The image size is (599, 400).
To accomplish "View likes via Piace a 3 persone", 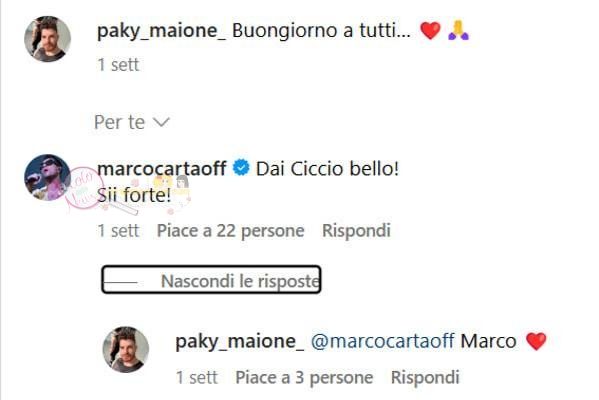I will [x=304, y=377].
